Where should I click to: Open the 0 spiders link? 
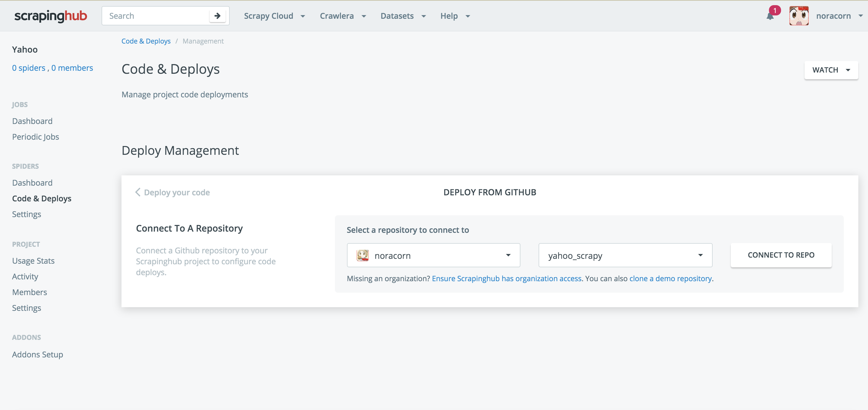click(x=29, y=68)
